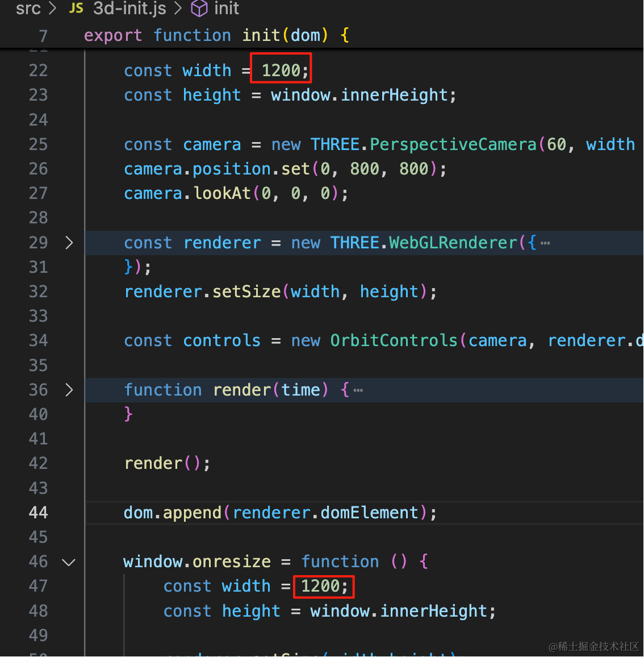Screen dimensions: 644x657
Task: Click line number 29 in the gutter
Action: (38, 243)
